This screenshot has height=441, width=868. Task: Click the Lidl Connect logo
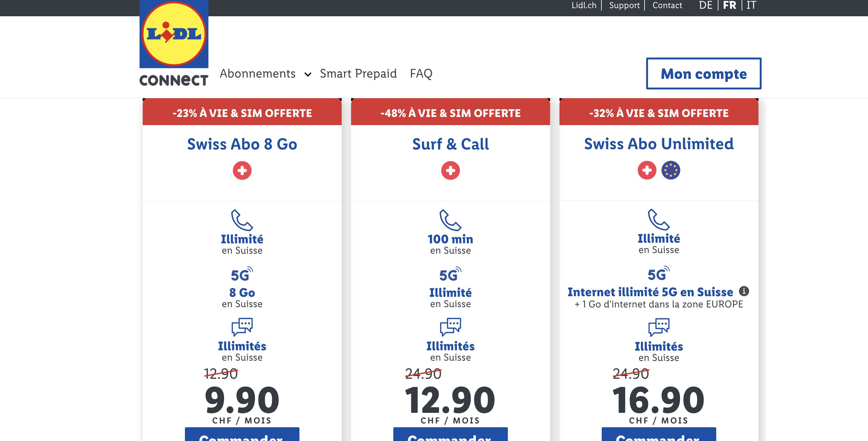[x=174, y=43]
